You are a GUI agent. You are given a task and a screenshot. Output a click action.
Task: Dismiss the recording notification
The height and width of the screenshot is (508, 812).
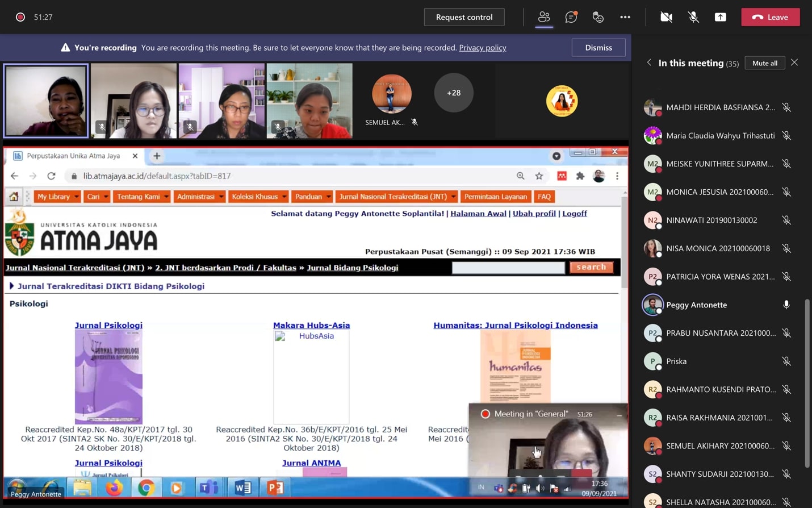tap(598, 48)
